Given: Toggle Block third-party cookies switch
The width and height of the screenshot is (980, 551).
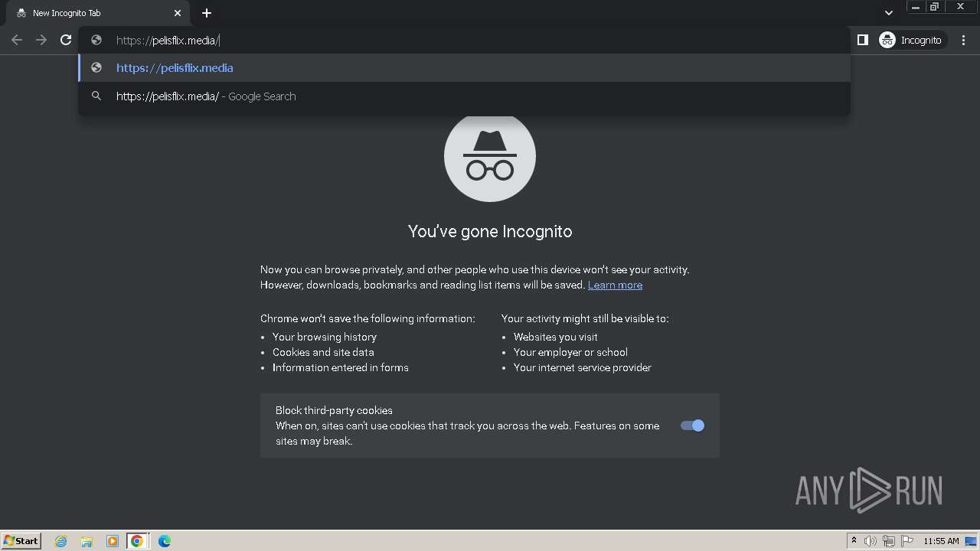Looking at the screenshot, I should point(692,425).
